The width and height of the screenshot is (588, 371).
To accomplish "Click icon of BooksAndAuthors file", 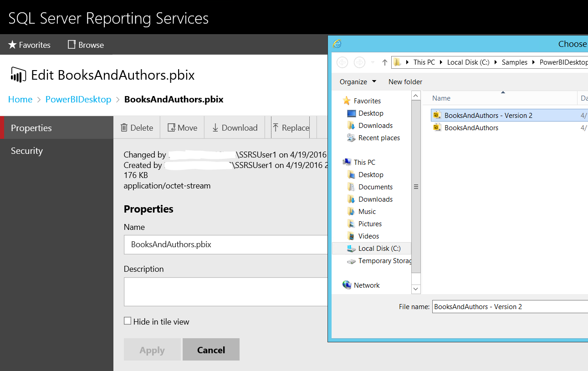I will (x=437, y=127).
